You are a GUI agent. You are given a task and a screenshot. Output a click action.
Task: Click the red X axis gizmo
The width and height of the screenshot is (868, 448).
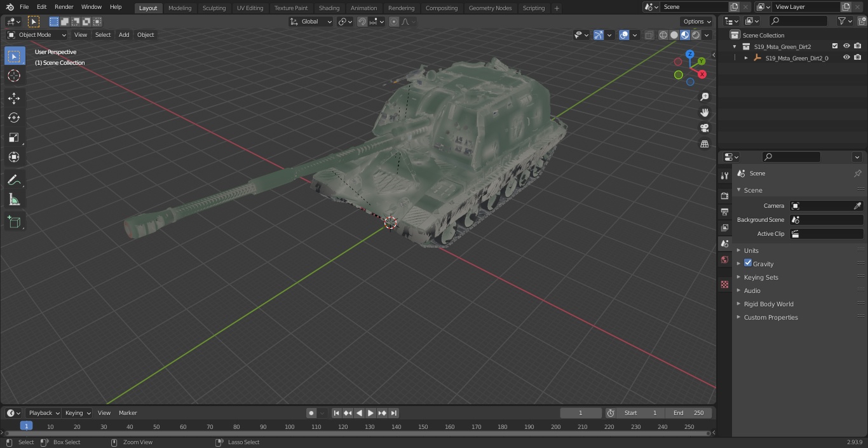702,74
